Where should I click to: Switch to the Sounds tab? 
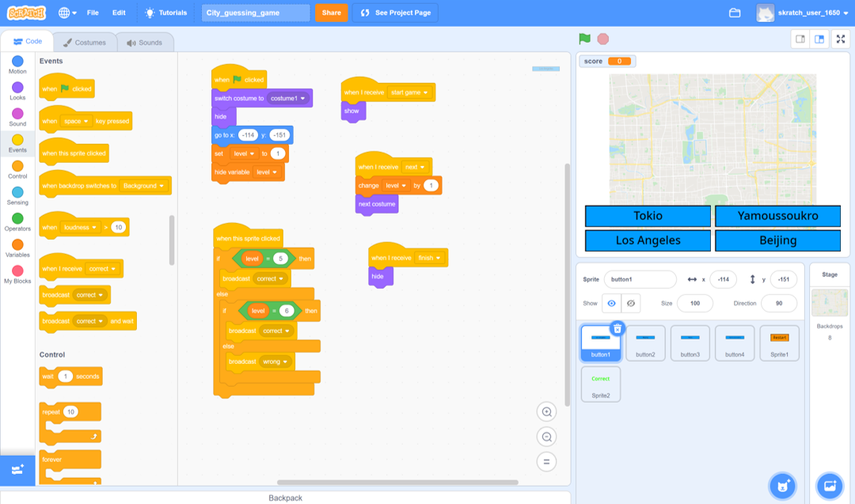coord(145,42)
